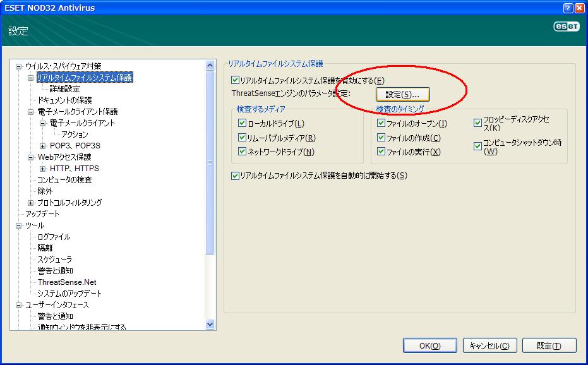
Task: Expand the HTTP、HTTPS node
Action: pos(42,169)
